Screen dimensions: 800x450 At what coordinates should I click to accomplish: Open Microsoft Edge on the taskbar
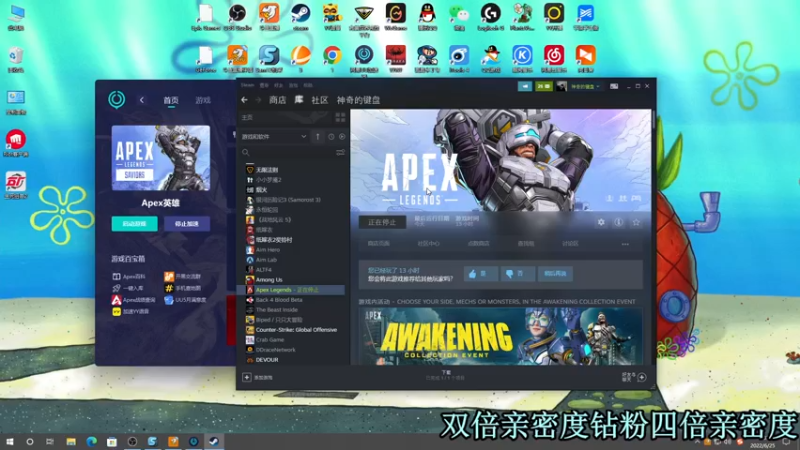tap(91, 442)
